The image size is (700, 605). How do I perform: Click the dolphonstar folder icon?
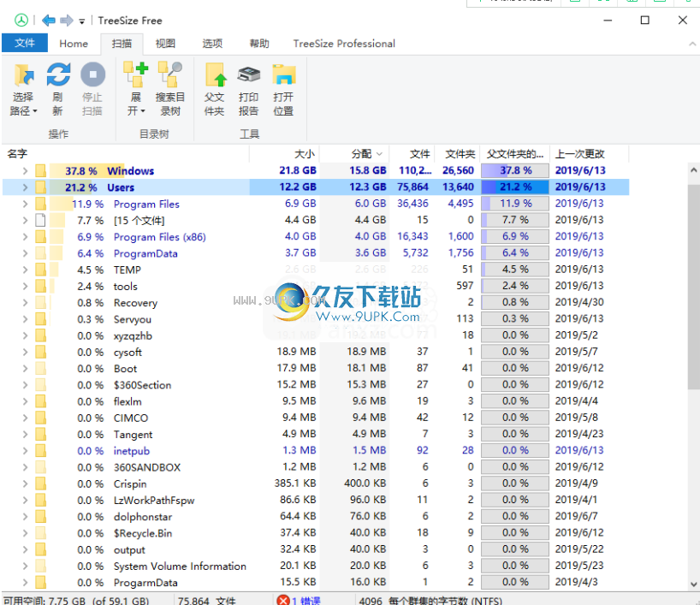[x=40, y=516]
